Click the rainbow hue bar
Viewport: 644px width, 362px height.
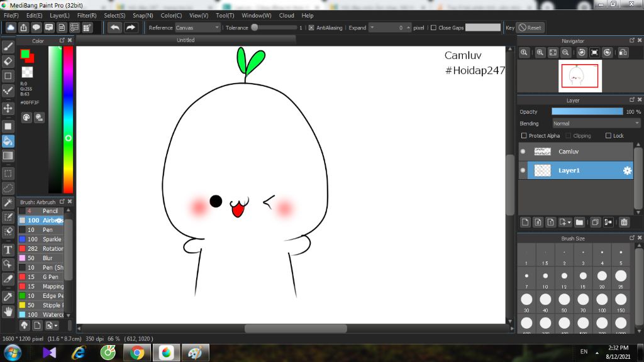pos(68,119)
